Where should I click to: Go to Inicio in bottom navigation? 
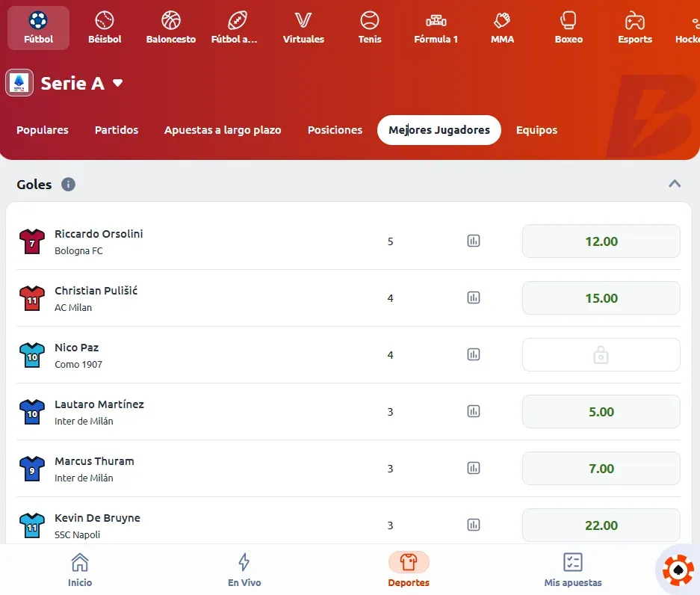(80, 570)
